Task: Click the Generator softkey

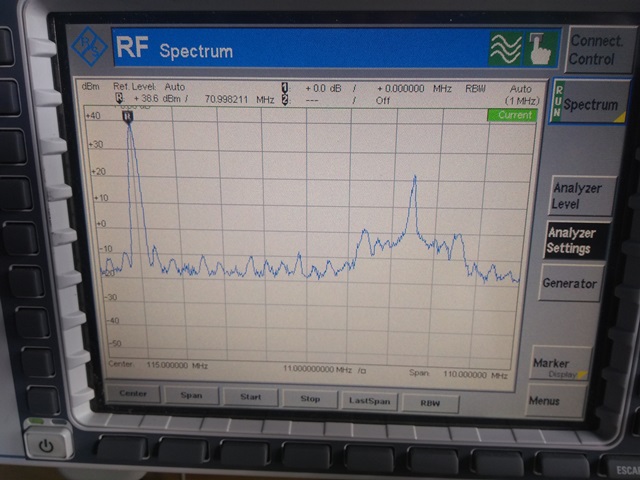Action: tap(569, 283)
